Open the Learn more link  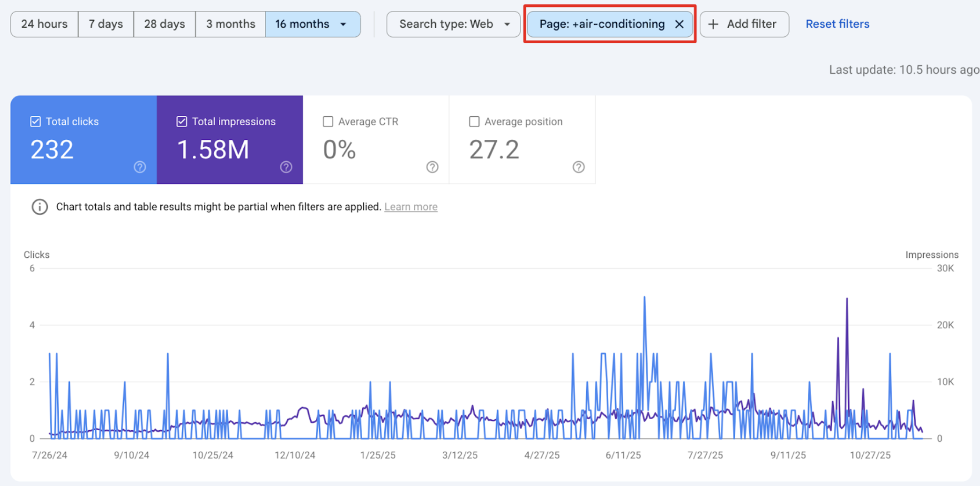(x=411, y=207)
